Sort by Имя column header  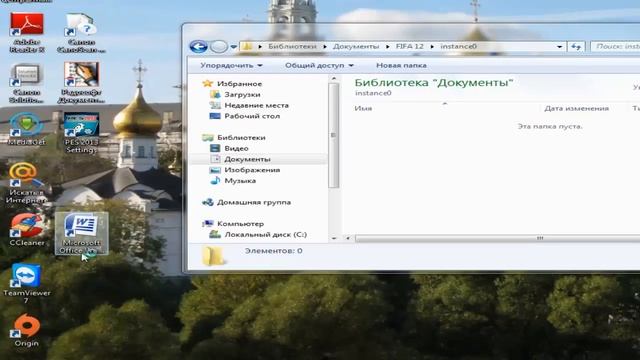pyautogui.click(x=363, y=109)
